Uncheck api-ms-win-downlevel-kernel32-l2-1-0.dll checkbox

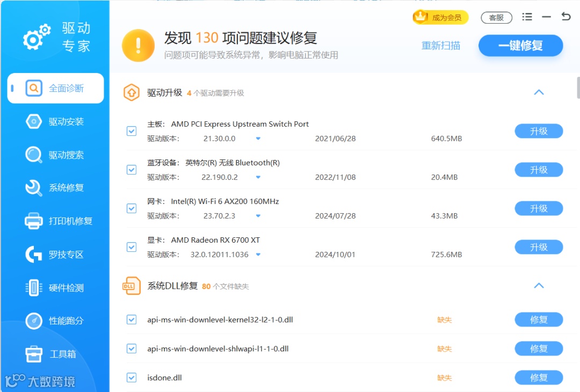(132, 320)
